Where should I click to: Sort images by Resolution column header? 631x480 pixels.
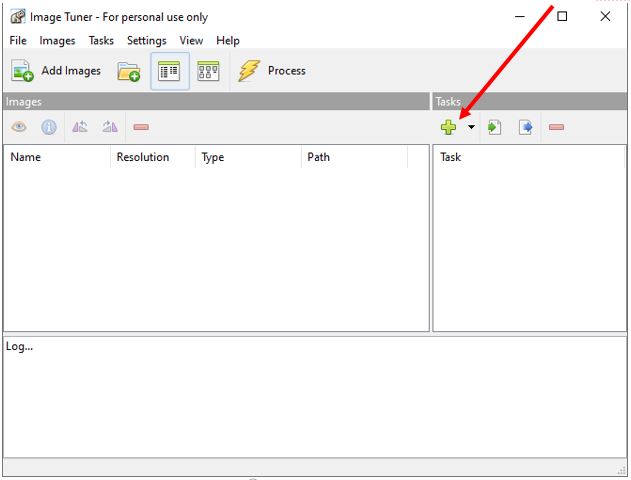click(143, 157)
